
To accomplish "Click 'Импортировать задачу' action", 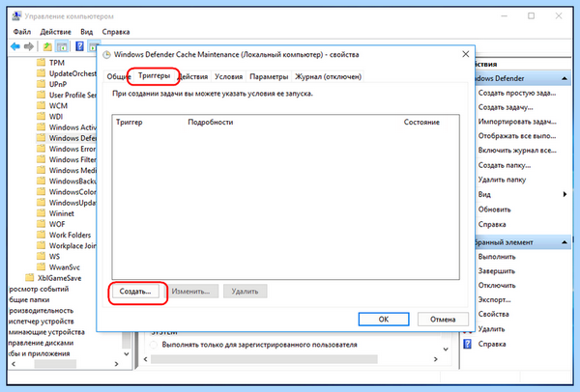I will [x=517, y=122].
